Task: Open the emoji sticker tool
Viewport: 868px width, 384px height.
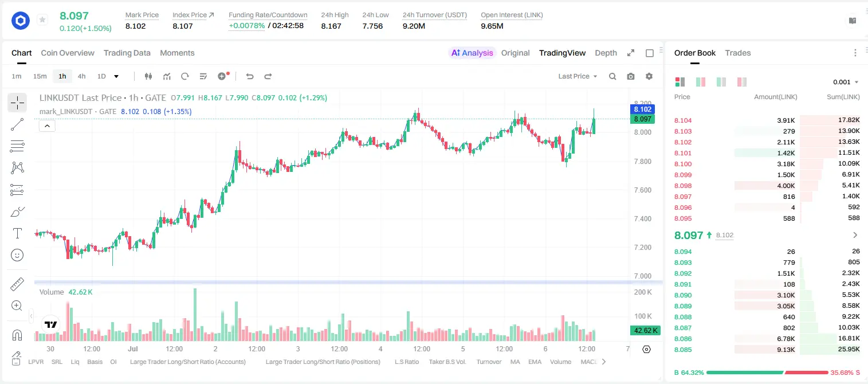Action: tap(17, 255)
